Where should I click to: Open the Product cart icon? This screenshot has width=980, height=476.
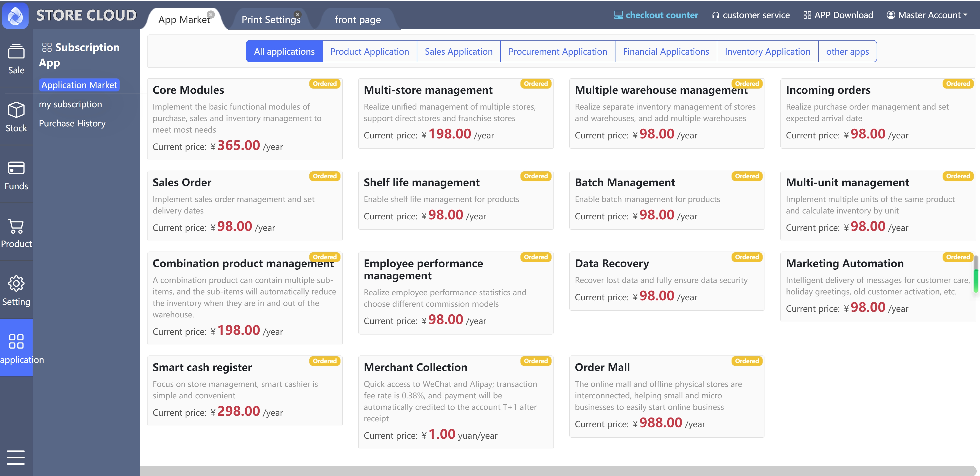click(x=16, y=227)
